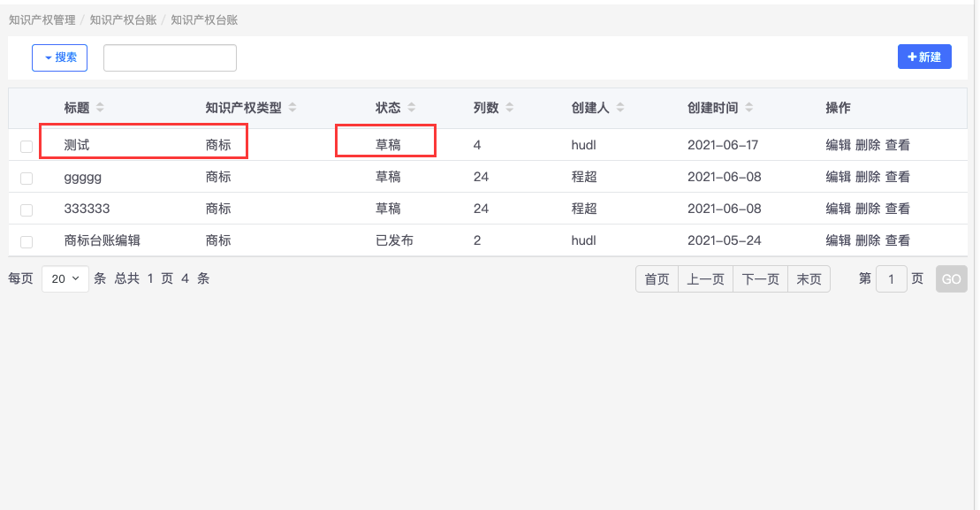Jump to 末页 in pagination
The width and height of the screenshot is (980, 510).
[x=809, y=279]
